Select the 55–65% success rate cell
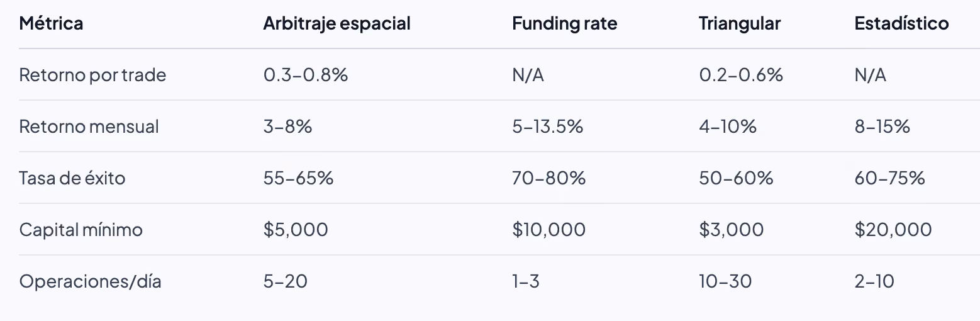Viewport: 980px width, 321px height. (298, 178)
